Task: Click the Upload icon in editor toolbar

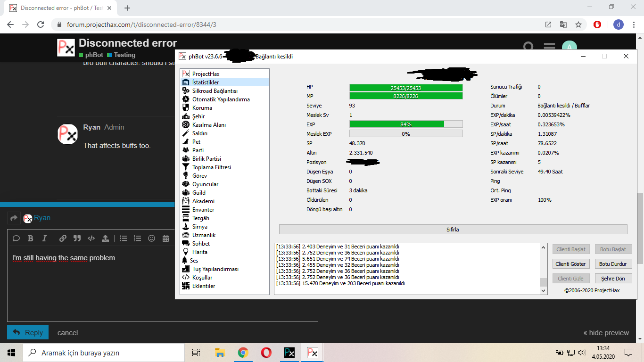Action: (x=105, y=239)
